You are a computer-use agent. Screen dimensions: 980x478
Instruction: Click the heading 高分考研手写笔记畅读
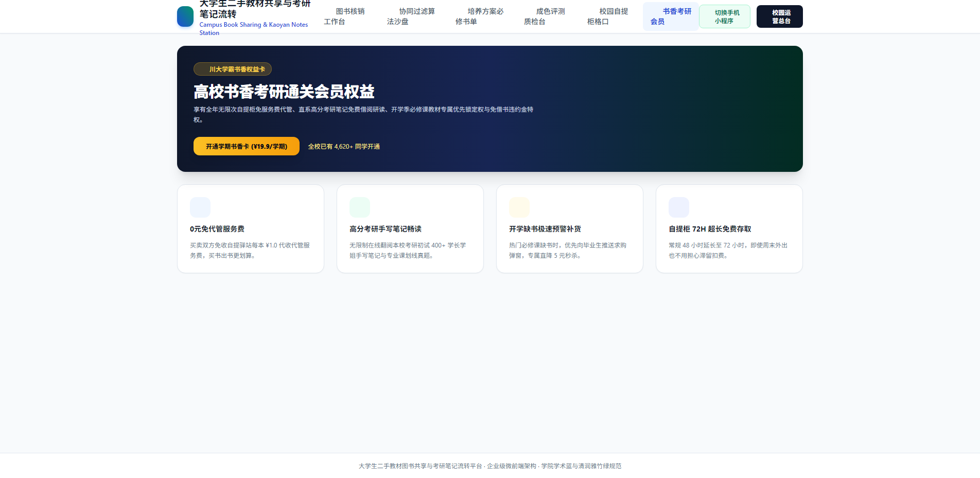pyautogui.click(x=386, y=229)
